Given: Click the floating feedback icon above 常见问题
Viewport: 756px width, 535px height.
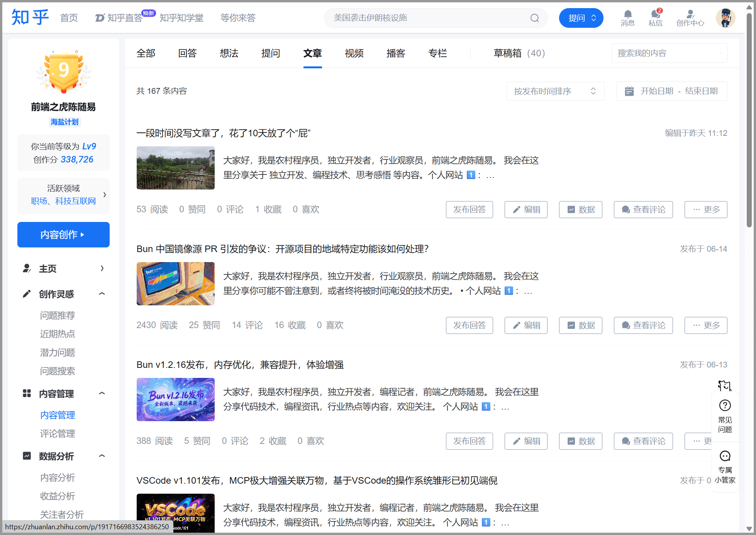Looking at the screenshot, I should [725, 385].
